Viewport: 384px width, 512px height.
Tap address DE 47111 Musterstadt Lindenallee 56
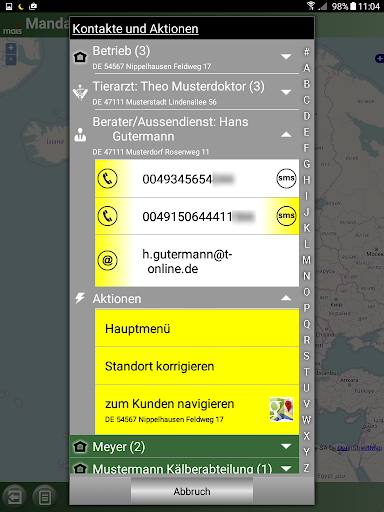tap(154, 102)
